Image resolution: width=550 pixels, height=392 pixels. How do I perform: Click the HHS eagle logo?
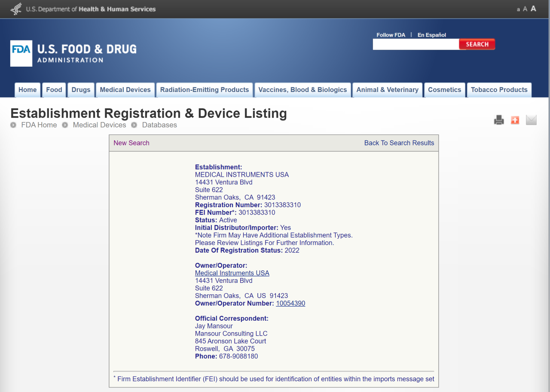coord(16,9)
